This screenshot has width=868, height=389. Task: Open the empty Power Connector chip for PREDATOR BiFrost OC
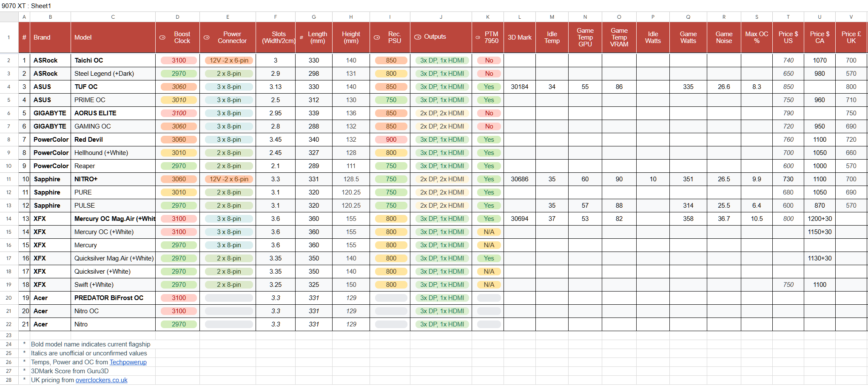point(229,298)
